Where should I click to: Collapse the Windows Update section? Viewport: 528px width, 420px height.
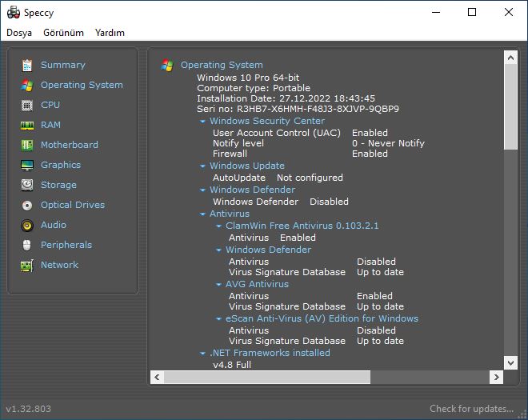(202, 166)
